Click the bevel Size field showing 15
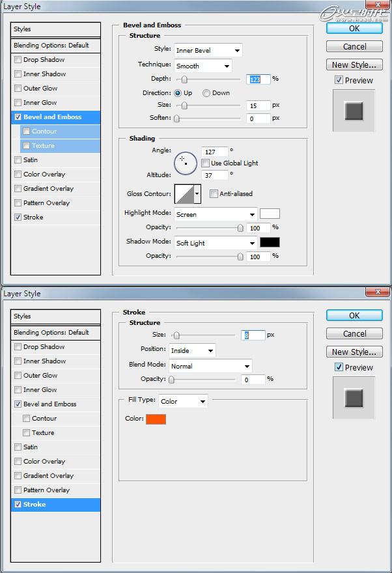Screen dimensions: 392x573 pos(259,105)
